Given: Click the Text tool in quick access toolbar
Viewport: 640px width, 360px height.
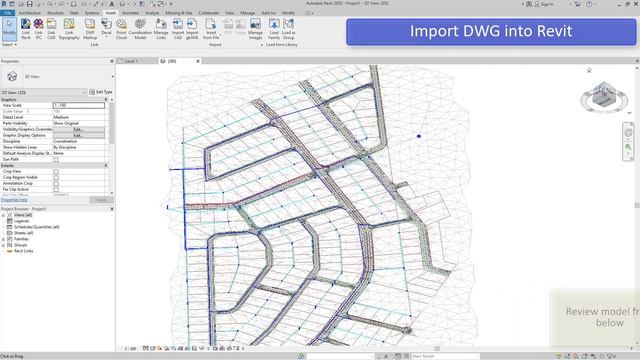Looking at the screenshot, I should point(112,4).
